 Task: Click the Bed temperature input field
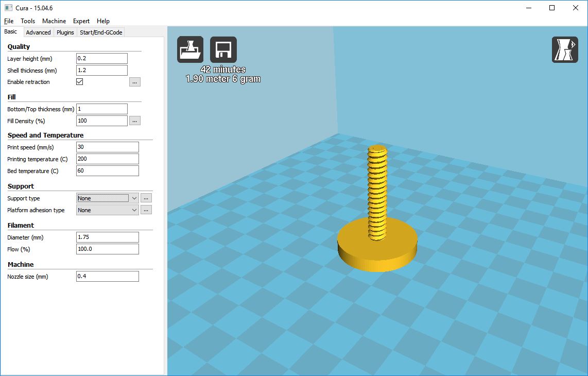(107, 170)
